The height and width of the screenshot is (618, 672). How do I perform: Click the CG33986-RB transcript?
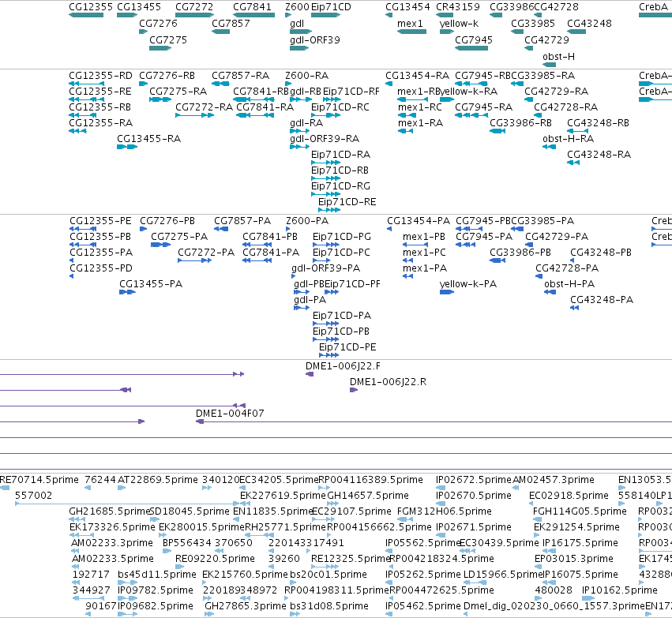point(497,131)
